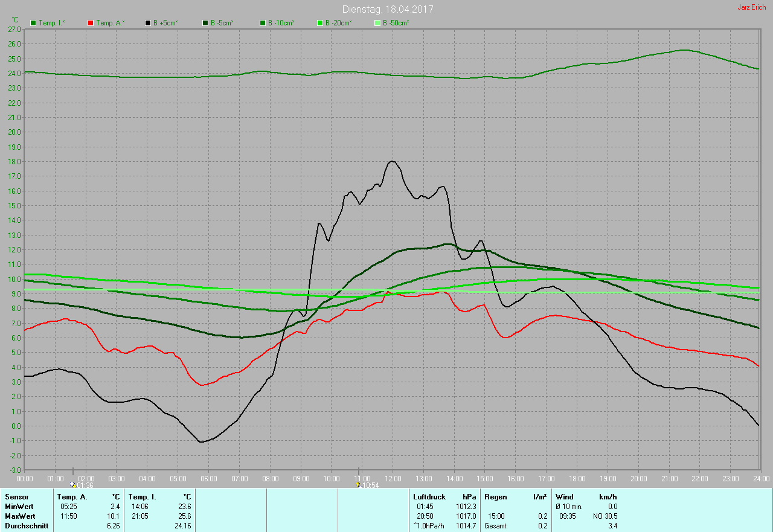Image resolution: width=773 pixels, height=532 pixels.
Task: Click the 'Jarz Erich' label in the corner
Action: coord(752,7)
